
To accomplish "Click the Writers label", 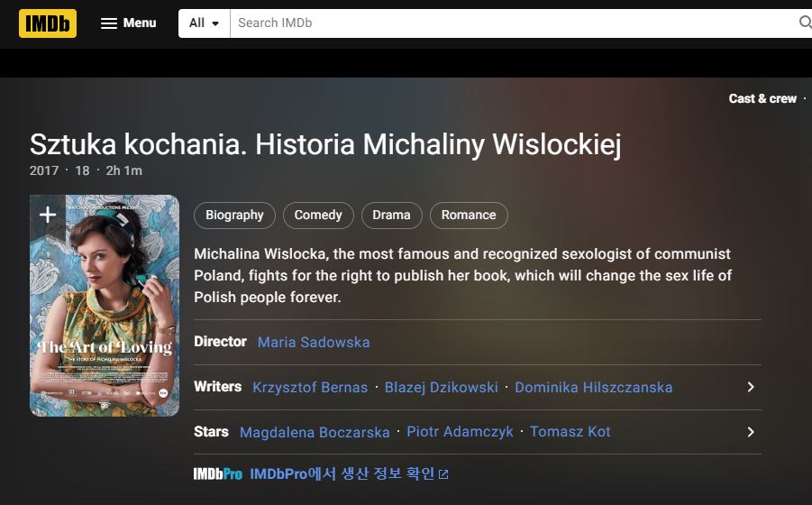I will coord(217,387).
